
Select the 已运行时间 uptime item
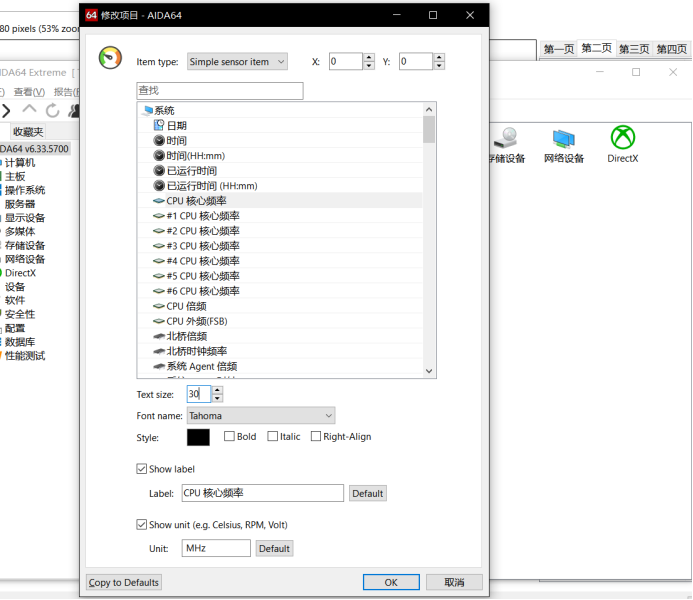click(x=191, y=171)
